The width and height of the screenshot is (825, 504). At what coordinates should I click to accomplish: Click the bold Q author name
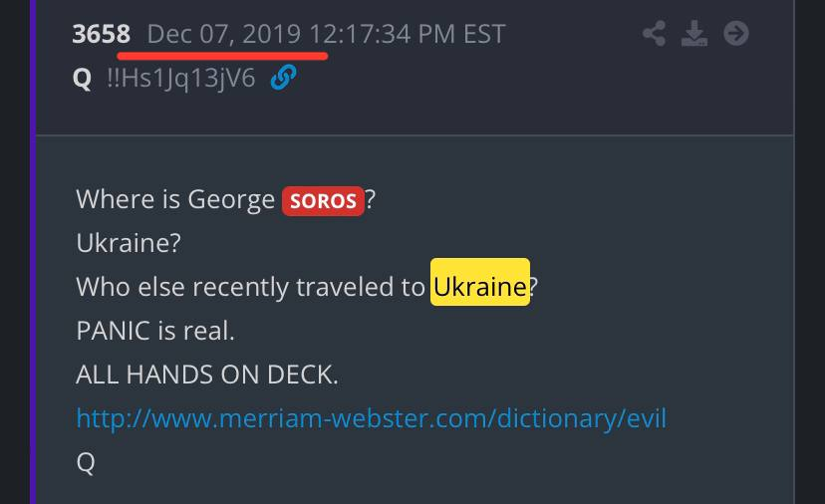(82, 79)
